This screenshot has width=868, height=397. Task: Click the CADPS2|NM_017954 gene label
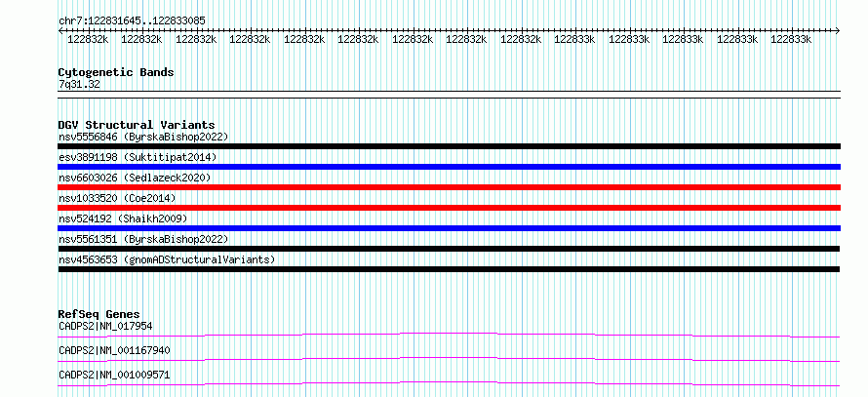105,326
